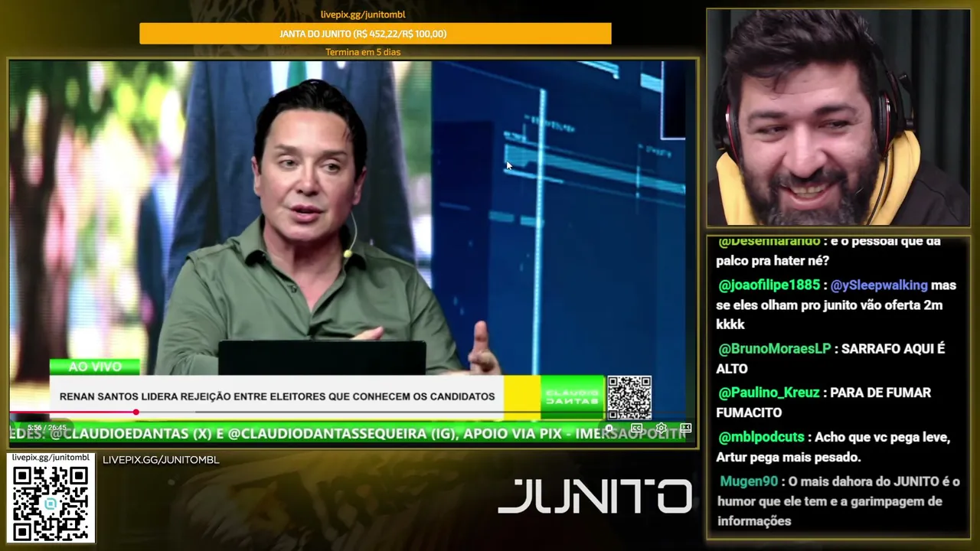Switch the video player to fullscreen view

(685, 429)
